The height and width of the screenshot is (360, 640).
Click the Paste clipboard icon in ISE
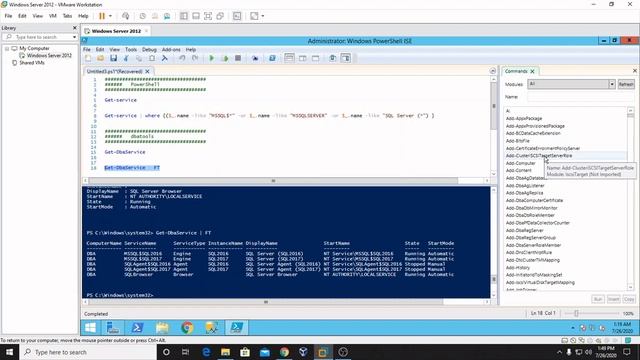[152, 58]
